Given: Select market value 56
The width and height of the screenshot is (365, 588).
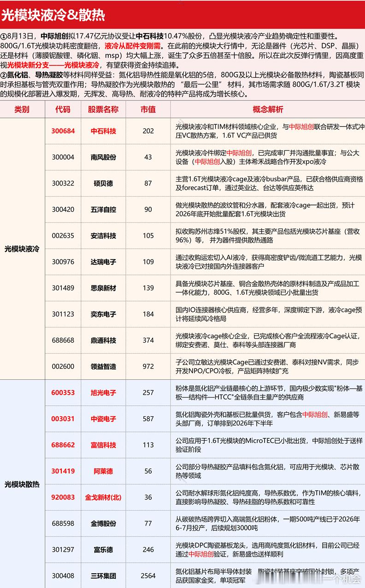Looking at the screenshot, I should click(x=148, y=471).
